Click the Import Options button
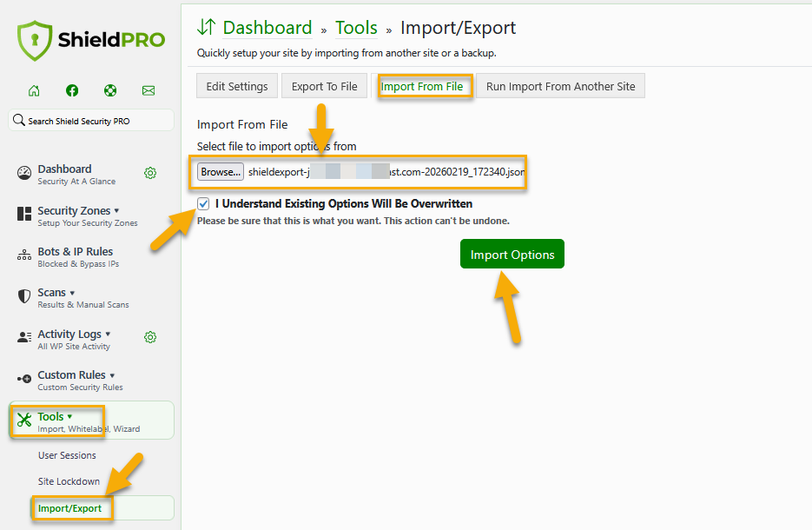 [x=512, y=254]
